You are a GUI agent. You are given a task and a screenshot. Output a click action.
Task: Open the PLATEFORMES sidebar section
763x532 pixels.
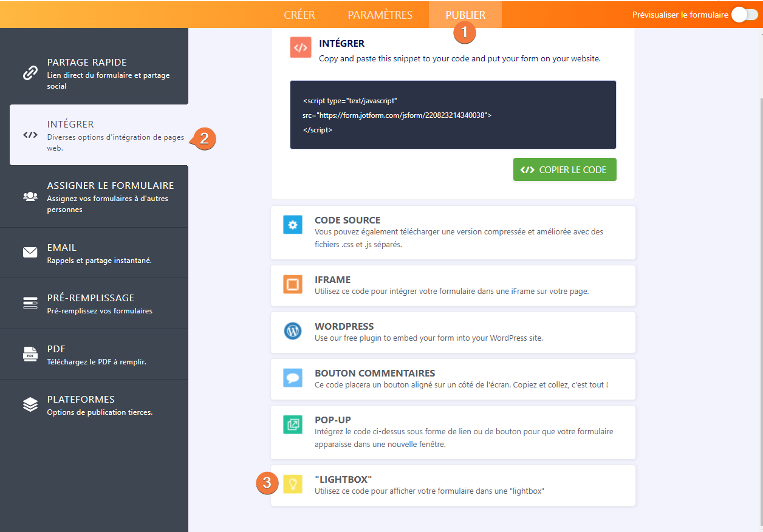[x=94, y=404]
